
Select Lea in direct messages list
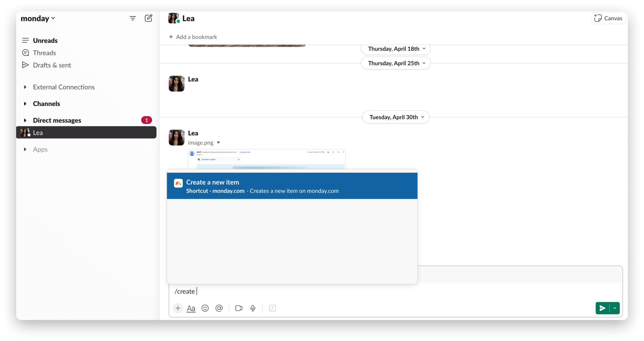pyautogui.click(x=86, y=133)
